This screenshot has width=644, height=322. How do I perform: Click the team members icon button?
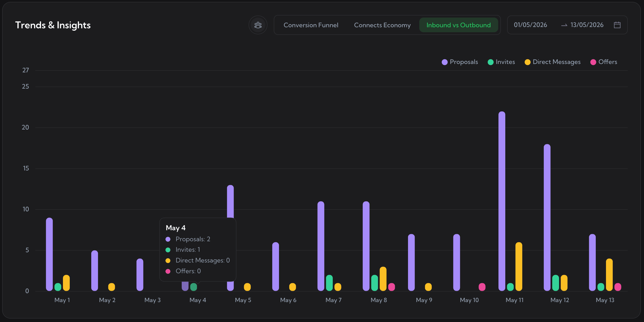click(258, 25)
